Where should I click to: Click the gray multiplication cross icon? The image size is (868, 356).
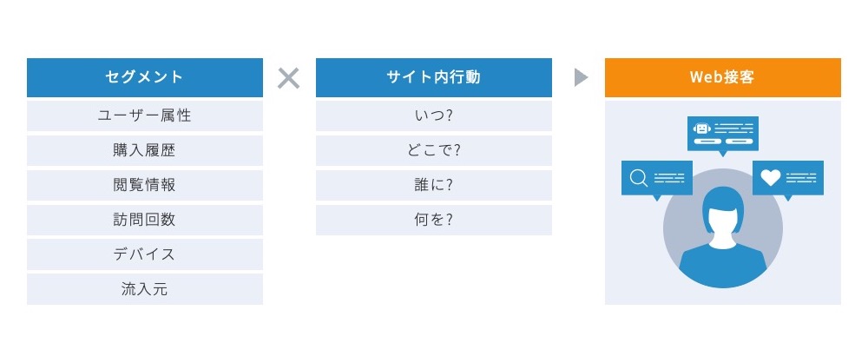coord(288,78)
